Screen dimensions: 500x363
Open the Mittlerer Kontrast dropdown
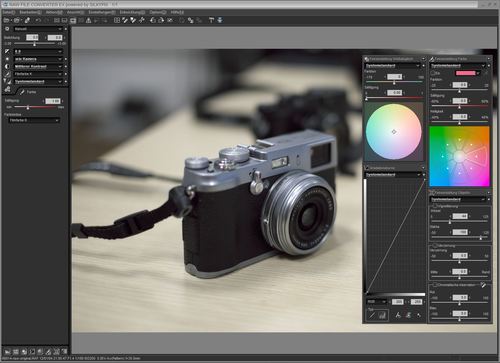(38, 66)
